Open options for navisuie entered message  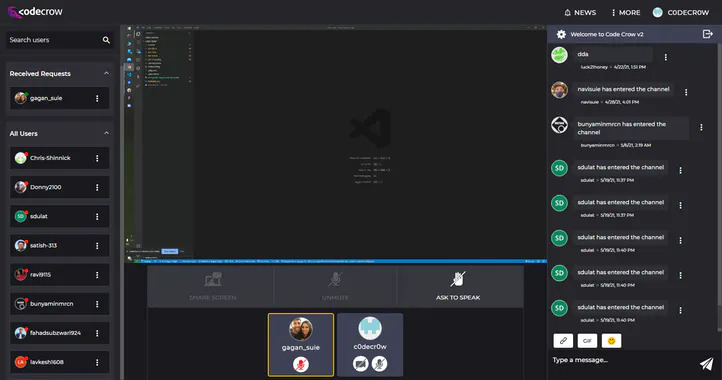point(686,92)
